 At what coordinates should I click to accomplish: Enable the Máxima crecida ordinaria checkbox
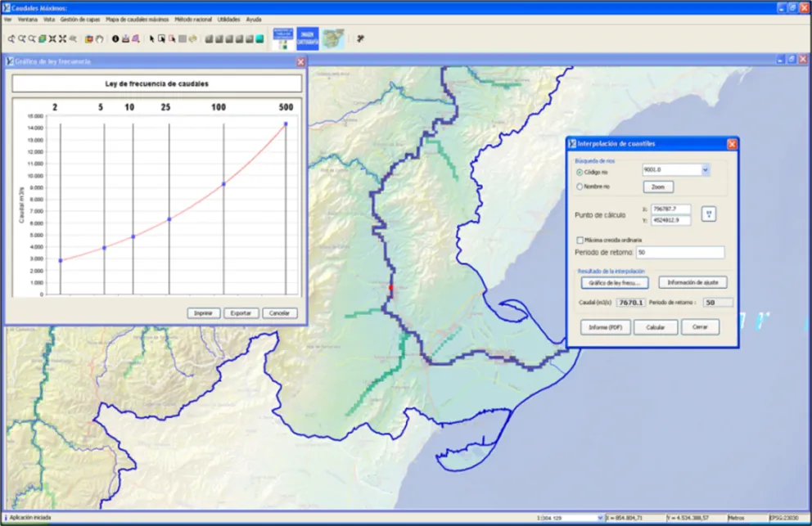tap(580, 241)
